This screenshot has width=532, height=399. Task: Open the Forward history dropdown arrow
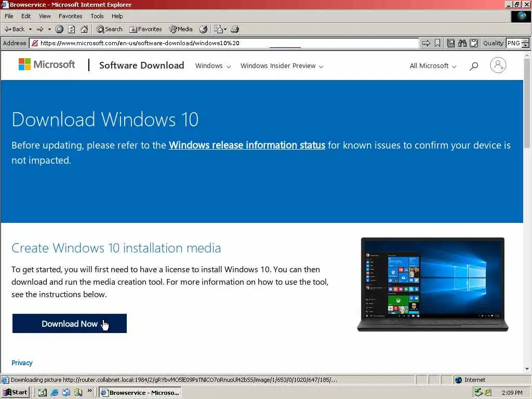coord(49,30)
